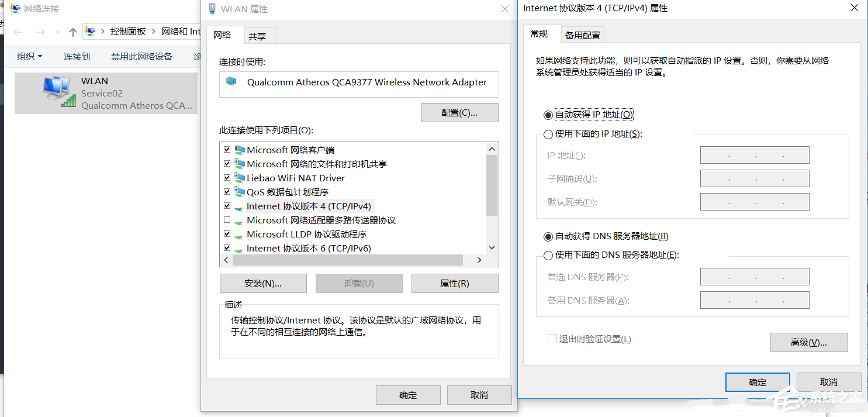868x417 pixels.
Task: Go up one folder level arrow
Action: 72,32
